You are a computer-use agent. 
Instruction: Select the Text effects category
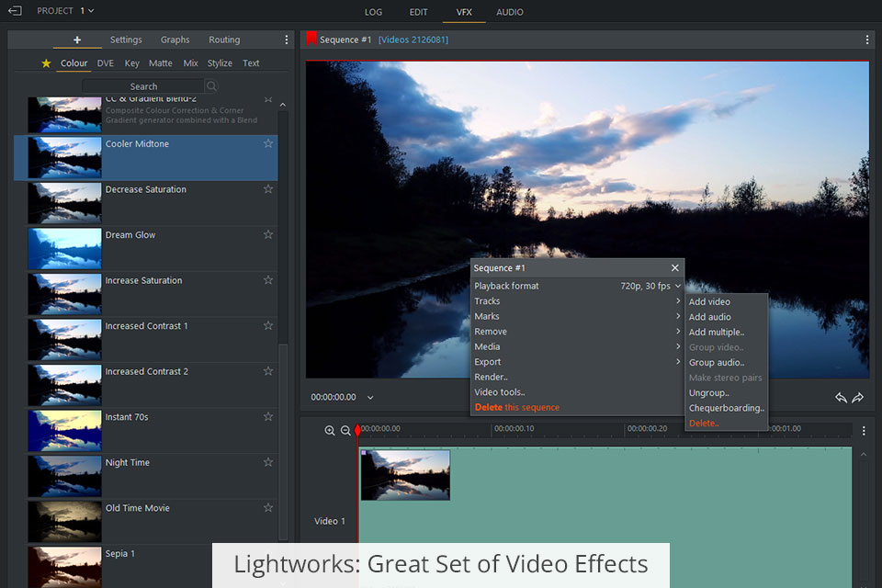251,63
